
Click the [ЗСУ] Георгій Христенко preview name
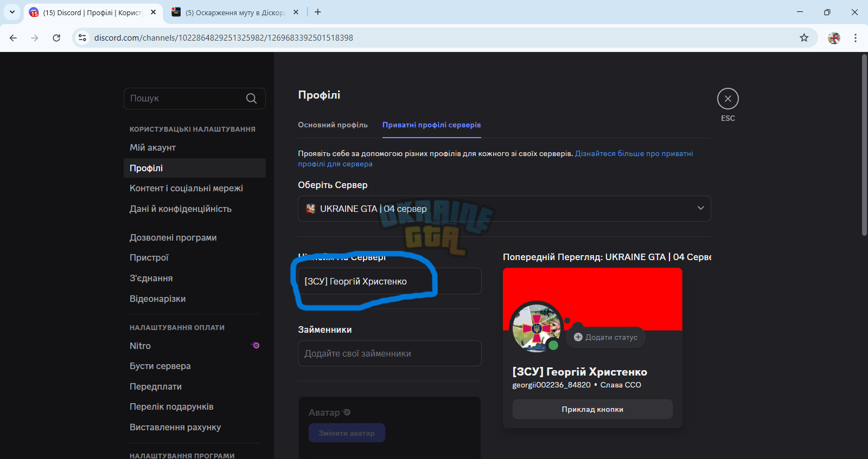click(579, 372)
